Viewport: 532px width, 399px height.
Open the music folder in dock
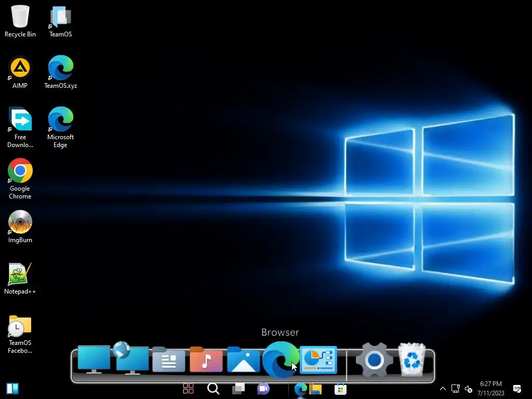[206, 360]
